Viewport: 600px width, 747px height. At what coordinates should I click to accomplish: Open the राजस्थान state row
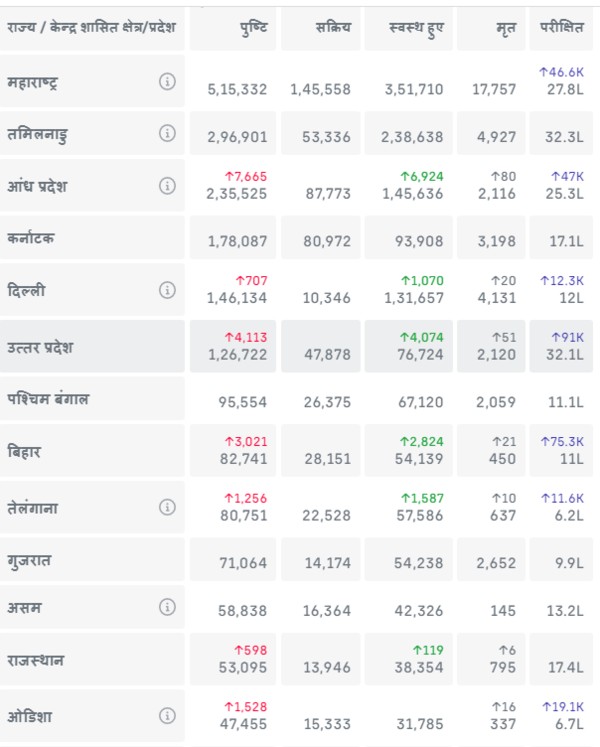click(x=36, y=658)
